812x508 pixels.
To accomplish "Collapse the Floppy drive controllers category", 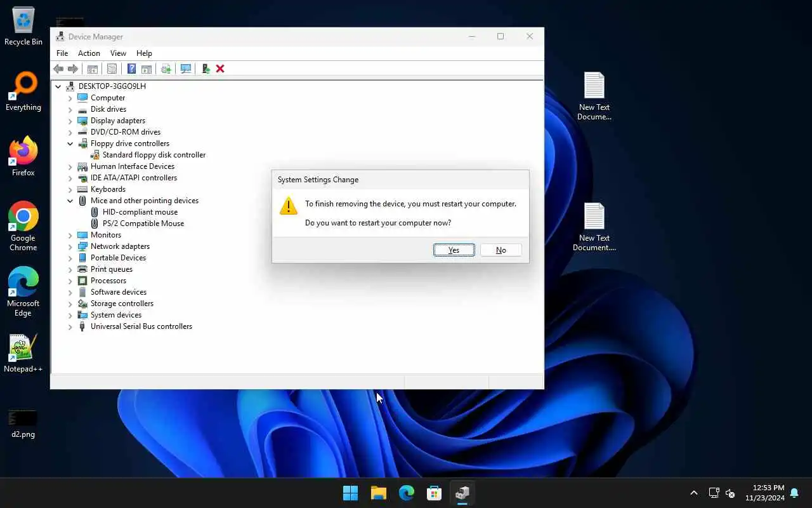I will [70, 144].
